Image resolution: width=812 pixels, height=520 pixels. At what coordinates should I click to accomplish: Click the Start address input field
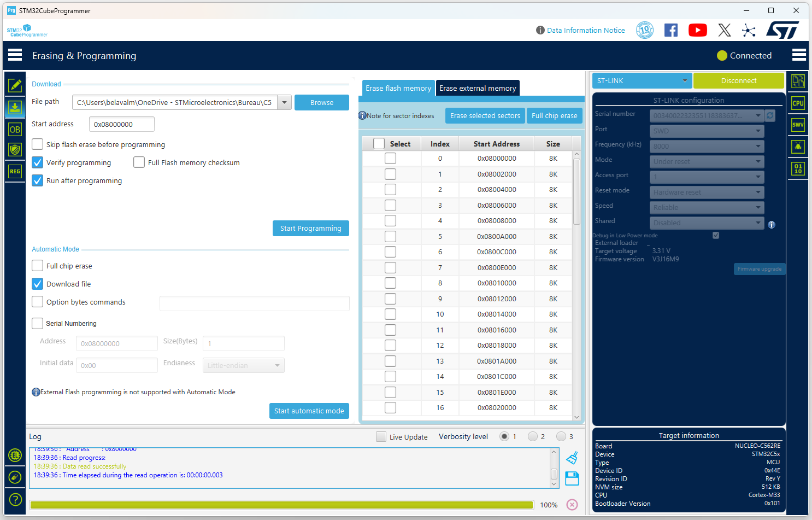(x=122, y=124)
